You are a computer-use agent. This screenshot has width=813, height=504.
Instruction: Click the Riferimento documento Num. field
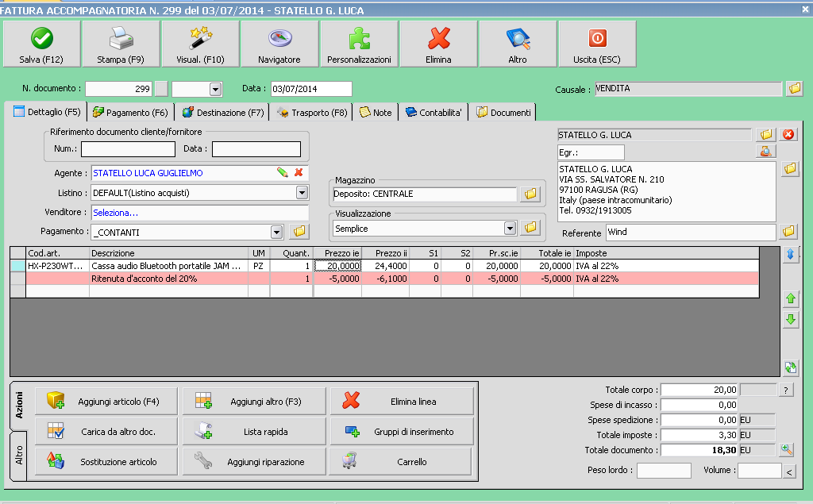click(128, 148)
